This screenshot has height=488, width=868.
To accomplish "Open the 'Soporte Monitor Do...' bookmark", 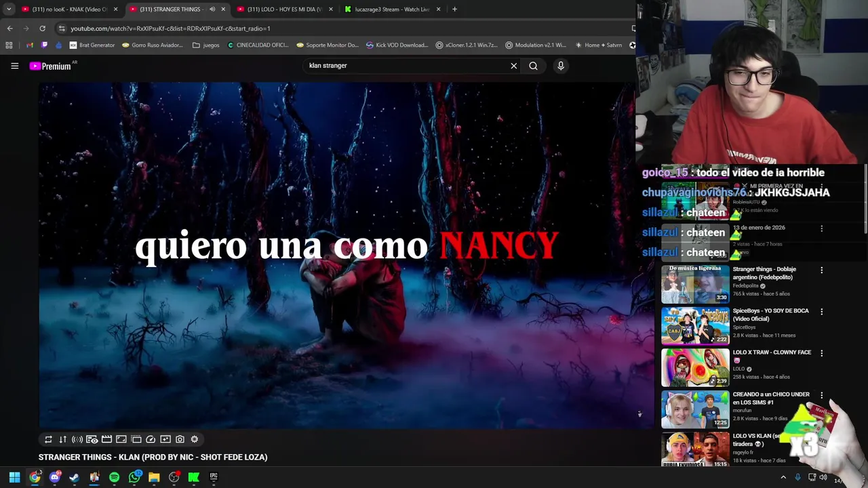I will pos(328,45).
